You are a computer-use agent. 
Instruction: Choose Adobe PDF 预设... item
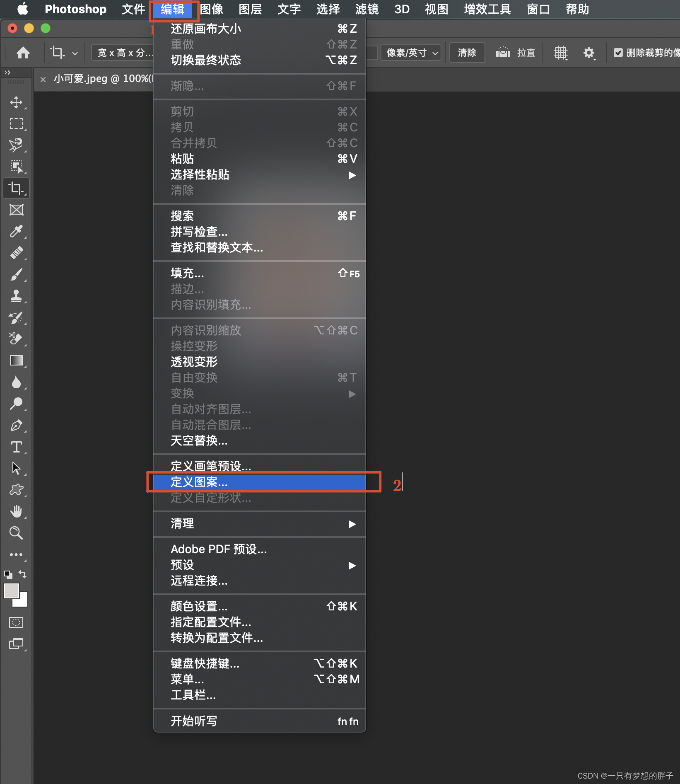point(260,549)
